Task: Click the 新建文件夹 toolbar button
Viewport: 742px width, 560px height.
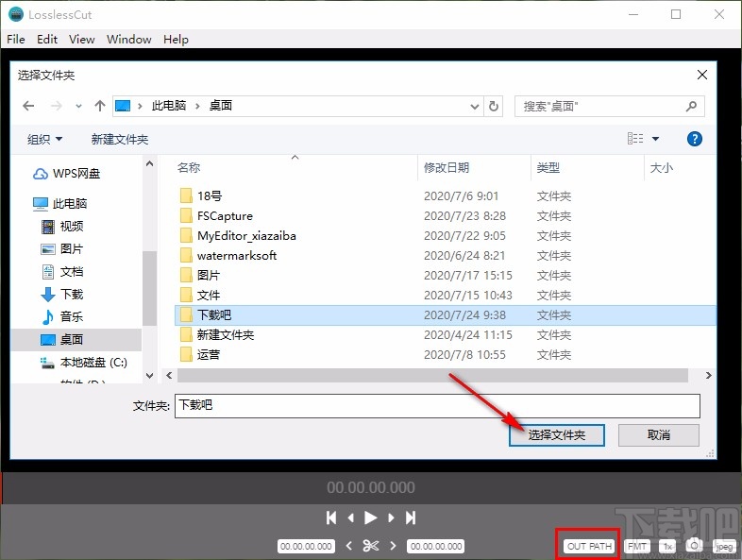Action: (120, 139)
